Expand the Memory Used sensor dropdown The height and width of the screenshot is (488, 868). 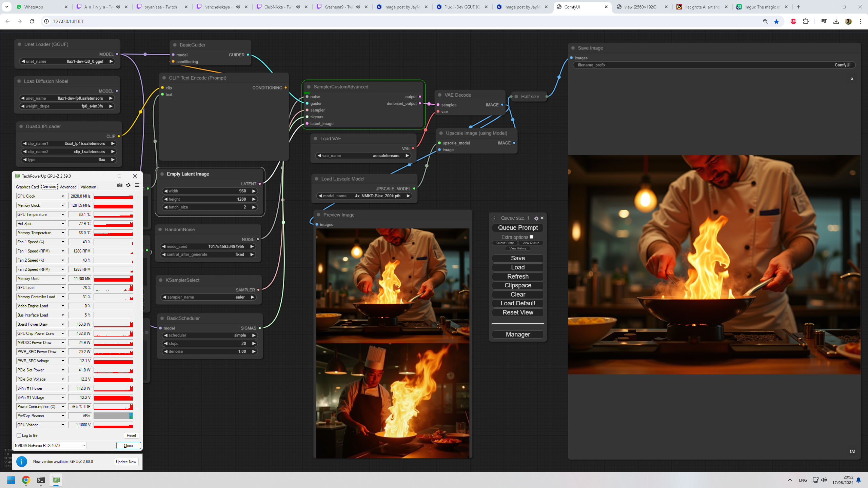click(63, 279)
